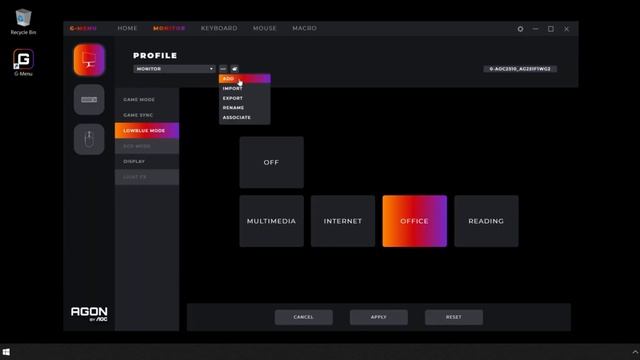
Task: Show hidden system tray icons
Action: point(635,352)
